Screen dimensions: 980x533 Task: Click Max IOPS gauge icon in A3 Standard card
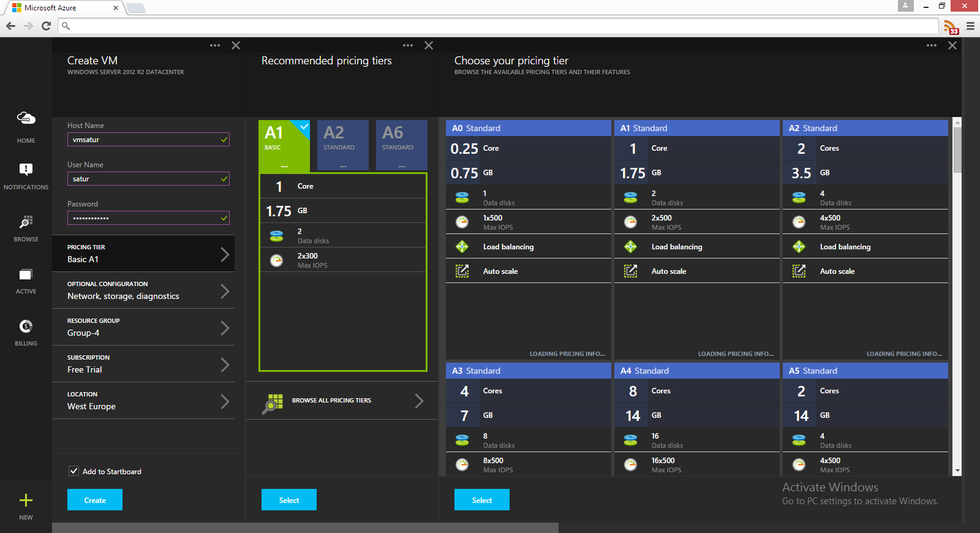point(462,464)
